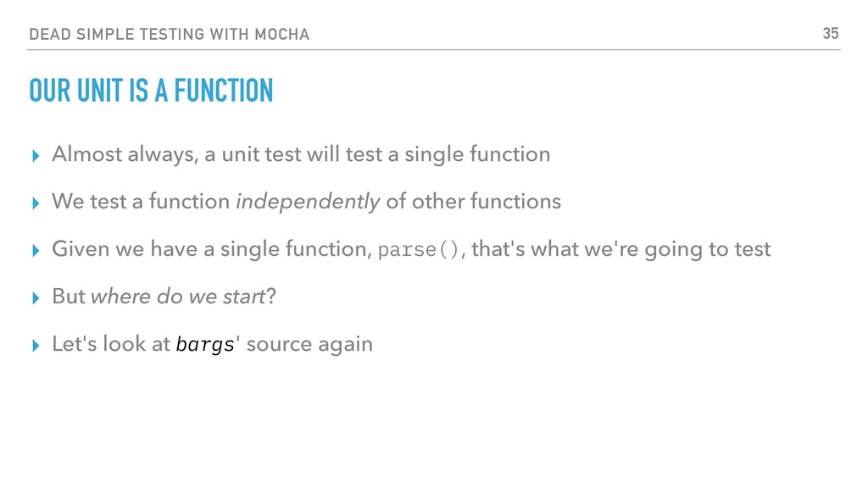This screenshot has height=488, width=868.
Task: Click the code text parse()
Action: [419, 250]
